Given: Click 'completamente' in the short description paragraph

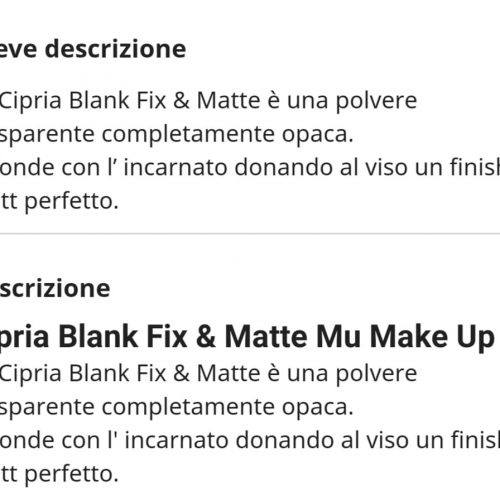Looking at the screenshot, I should click(188, 134).
